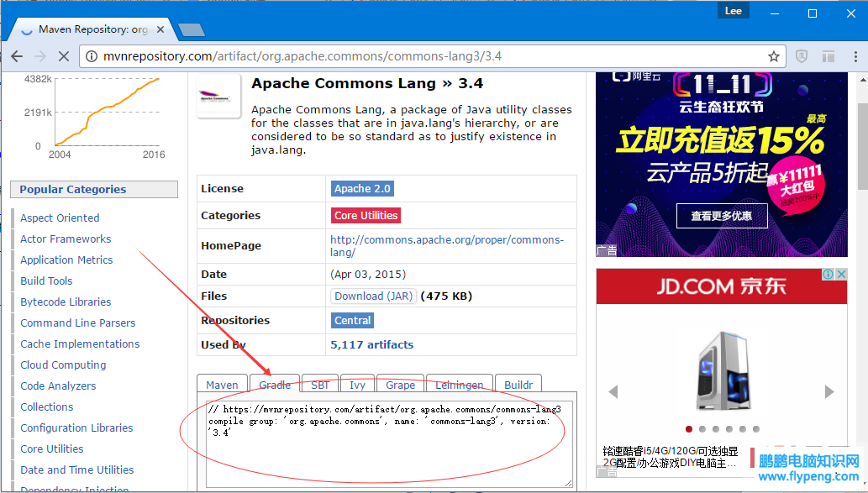Click the Aliyun 11.11 promo button
Viewport: 868px width, 493px height.
pos(722,216)
